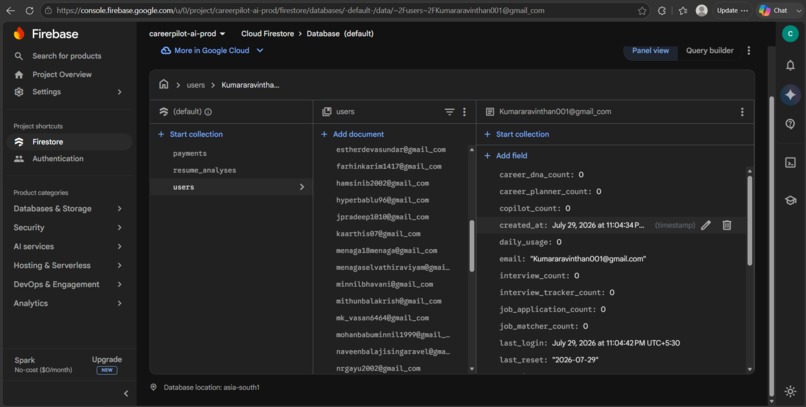Open the notifications bell
The height and width of the screenshot is (407, 806).
coord(790,65)
